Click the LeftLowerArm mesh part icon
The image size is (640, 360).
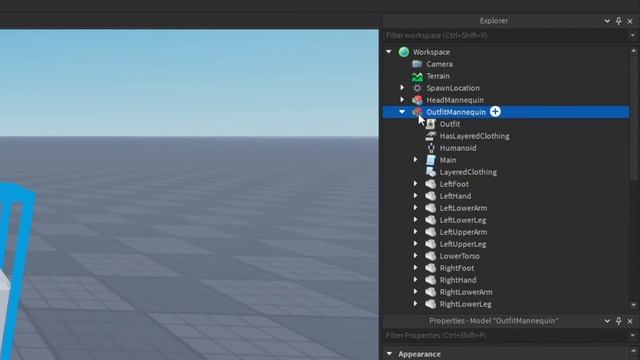[x=430, y=208]
